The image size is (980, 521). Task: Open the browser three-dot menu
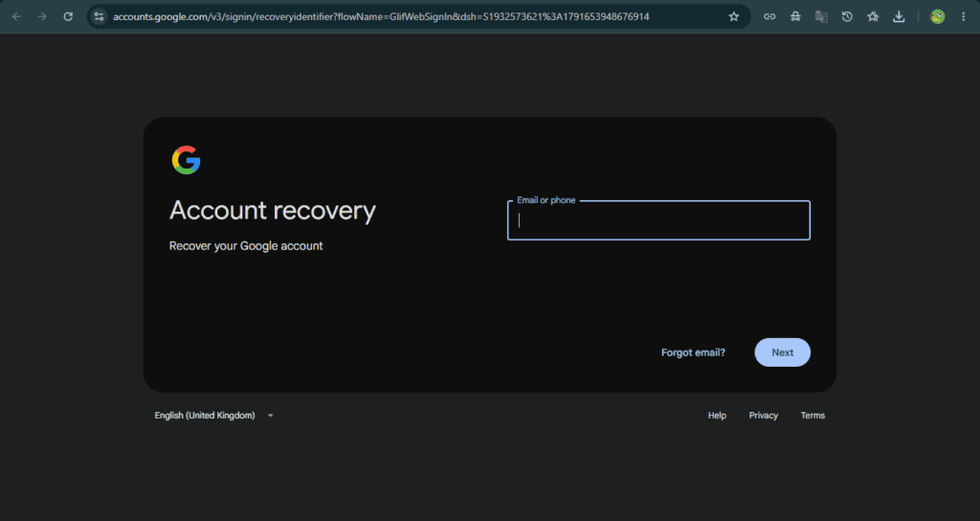point(963,17)
